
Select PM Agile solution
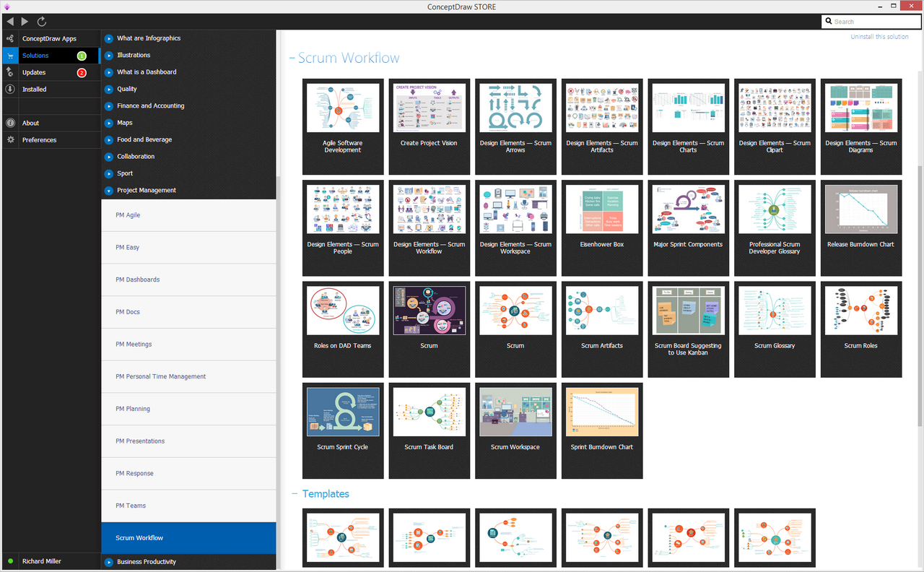click(188, 215)
